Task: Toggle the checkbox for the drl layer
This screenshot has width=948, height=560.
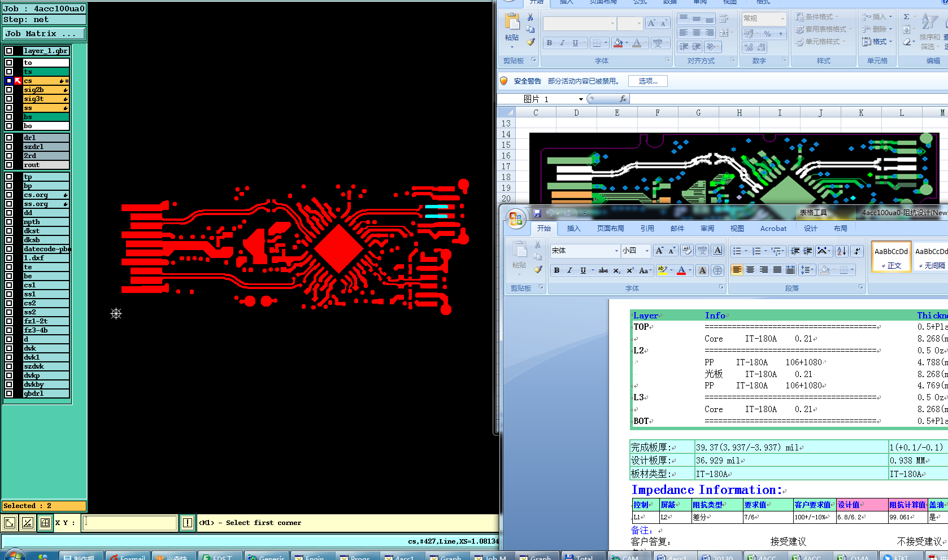Action: [x=9, y=138]
